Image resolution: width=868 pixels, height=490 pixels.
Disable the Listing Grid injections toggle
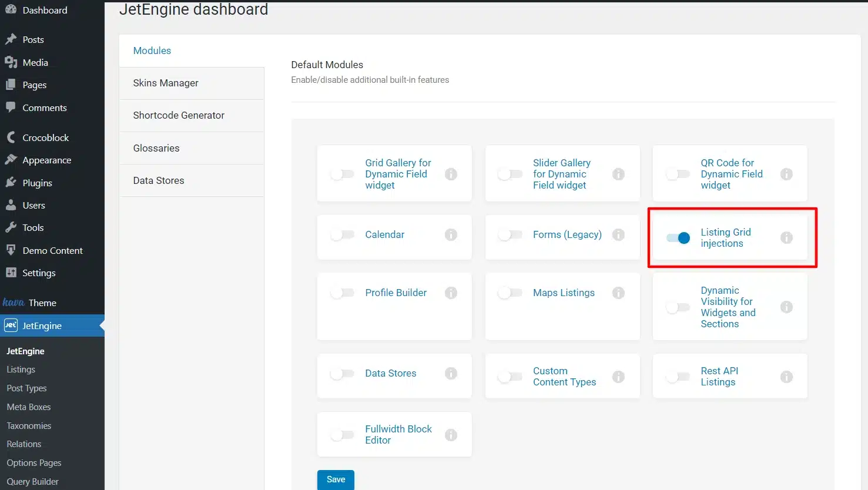click(x=678, y=238)
